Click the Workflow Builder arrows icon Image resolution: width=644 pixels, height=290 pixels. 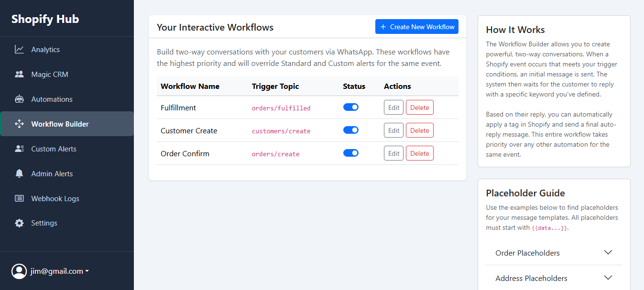tap(19, 124)
